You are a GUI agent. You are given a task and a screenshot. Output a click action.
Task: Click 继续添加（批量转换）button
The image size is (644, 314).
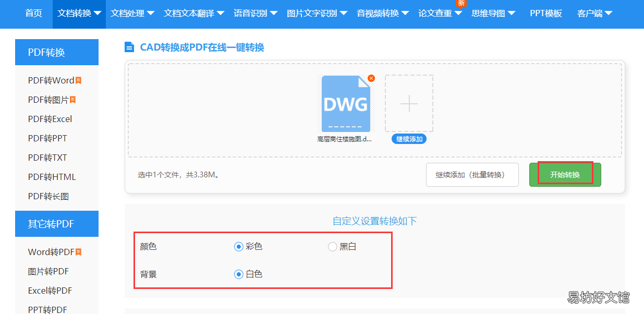[x=472, y=175]
